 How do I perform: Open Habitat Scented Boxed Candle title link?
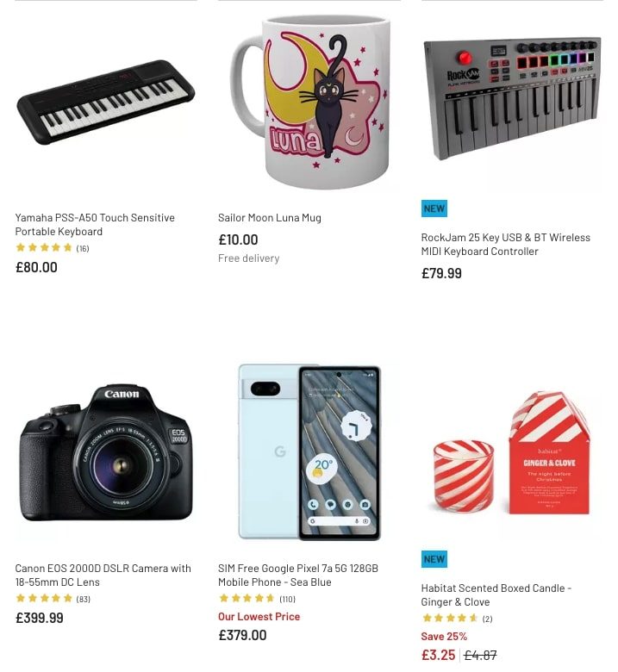[x=496, y=594]
